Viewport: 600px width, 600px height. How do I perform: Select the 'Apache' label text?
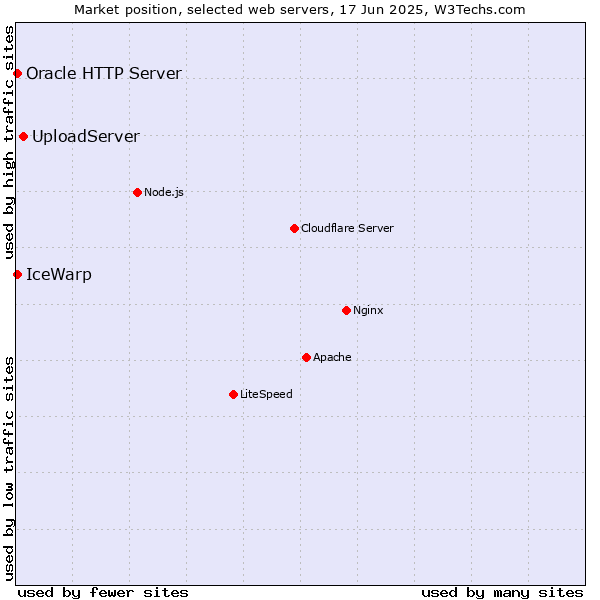332,357
